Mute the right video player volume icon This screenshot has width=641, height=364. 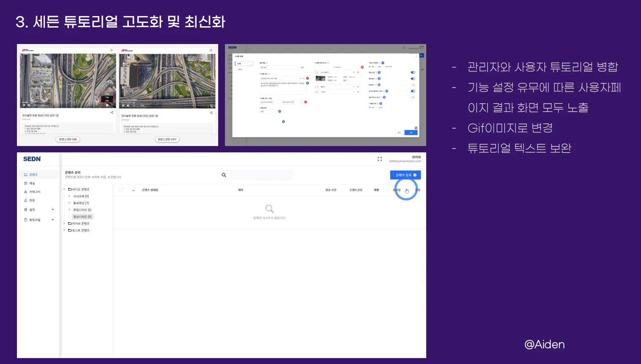[x=128, y=105]
